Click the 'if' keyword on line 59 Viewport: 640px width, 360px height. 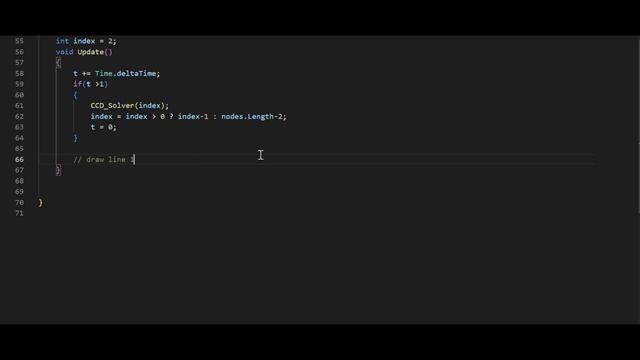[78, 84]
